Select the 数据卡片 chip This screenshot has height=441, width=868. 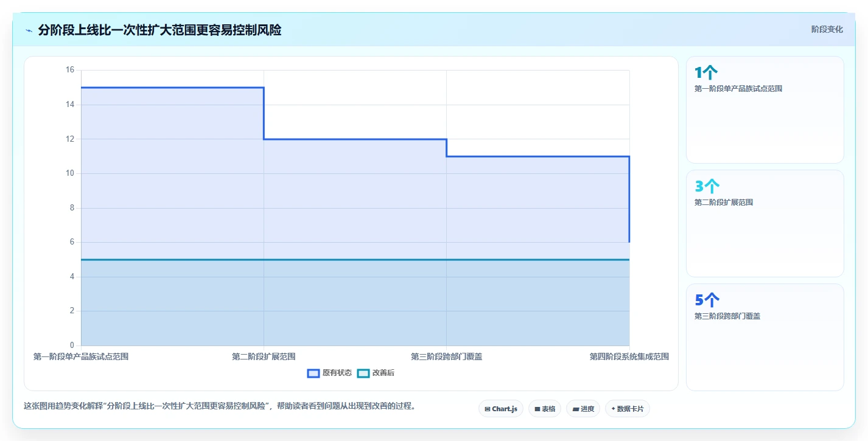click(628, 409)
